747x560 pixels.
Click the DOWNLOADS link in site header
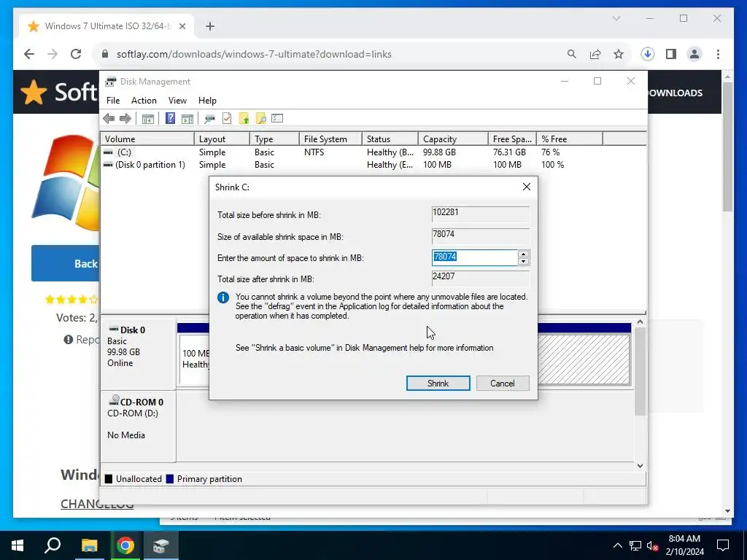pos(675,93)
